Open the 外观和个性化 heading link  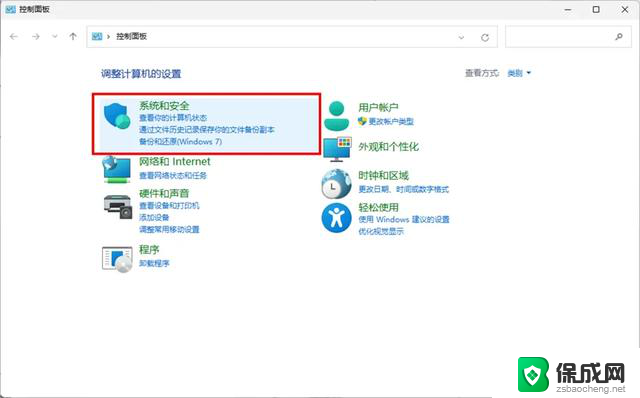coord(389,147)
